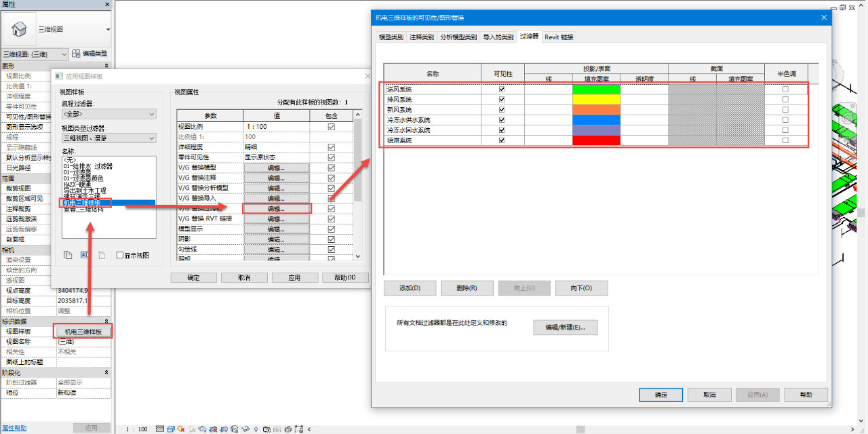Toggle visibility checkbox for 喷淋系统 filter

point(502,140)
